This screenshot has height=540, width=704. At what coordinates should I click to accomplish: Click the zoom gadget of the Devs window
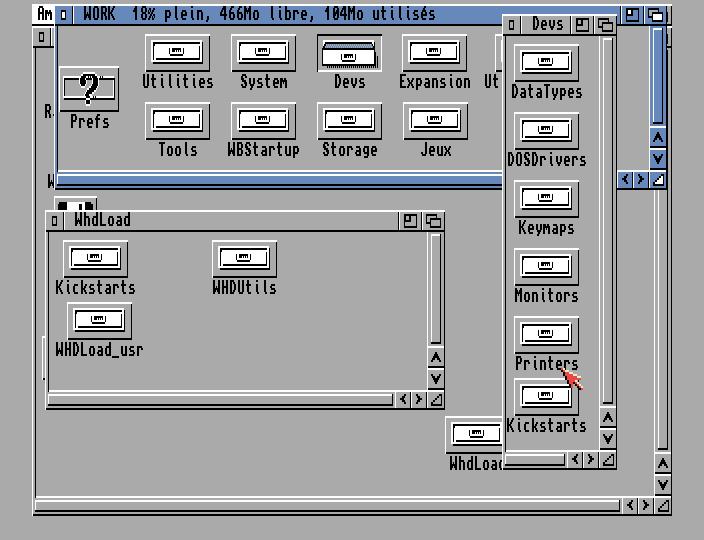pos(582,25)
